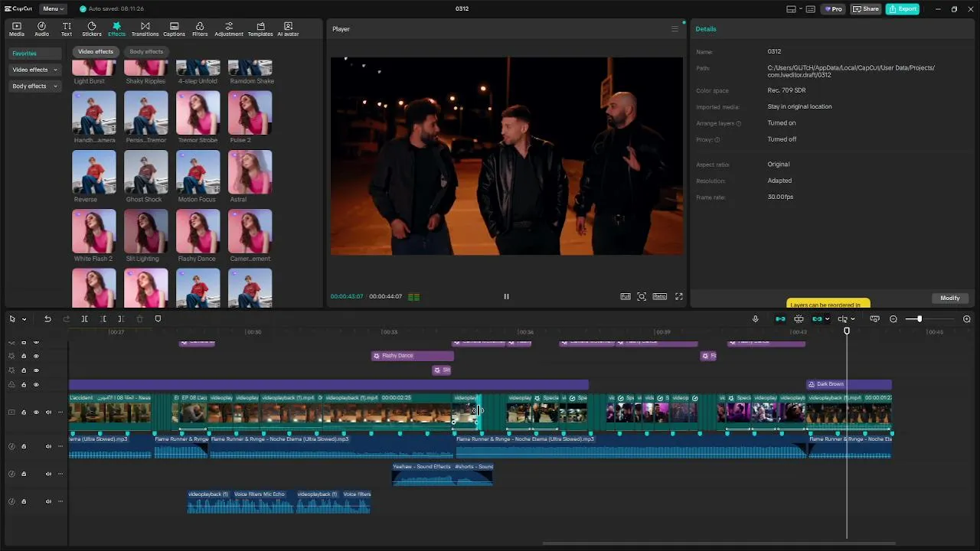Screen dimensions: 980x551
Task: Mute the Flame Runner audio track
Action: coord(48,446)
